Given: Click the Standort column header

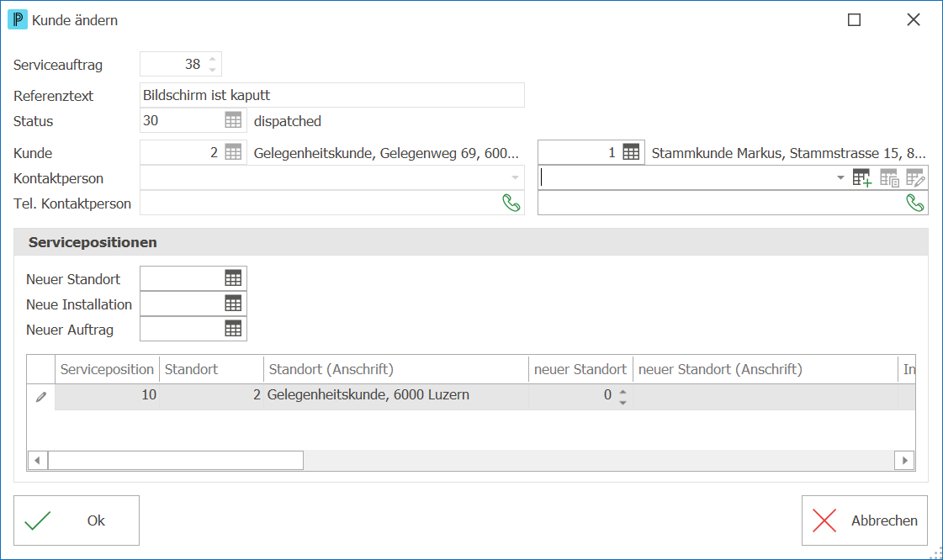Looking at the screenshot, I should click(x=212, y=369).
